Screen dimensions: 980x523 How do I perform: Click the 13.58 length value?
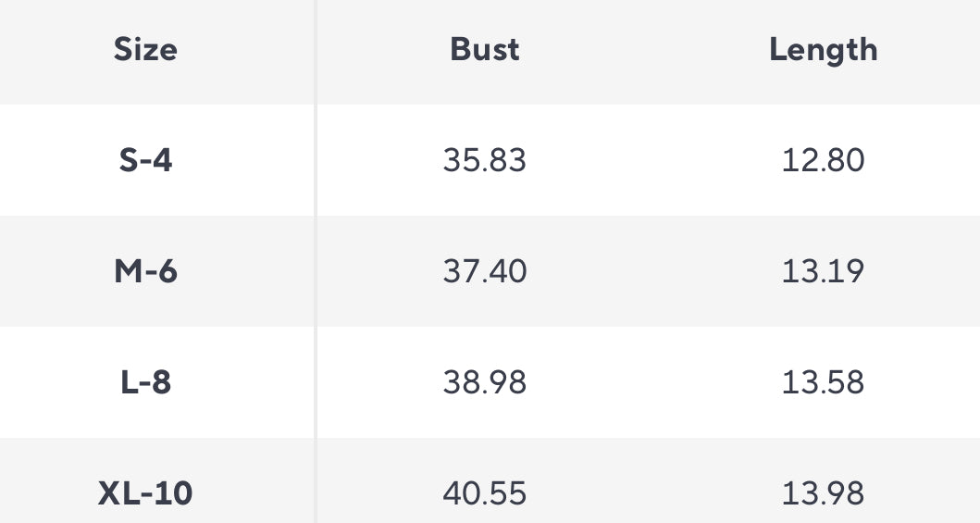click(823, 382)
